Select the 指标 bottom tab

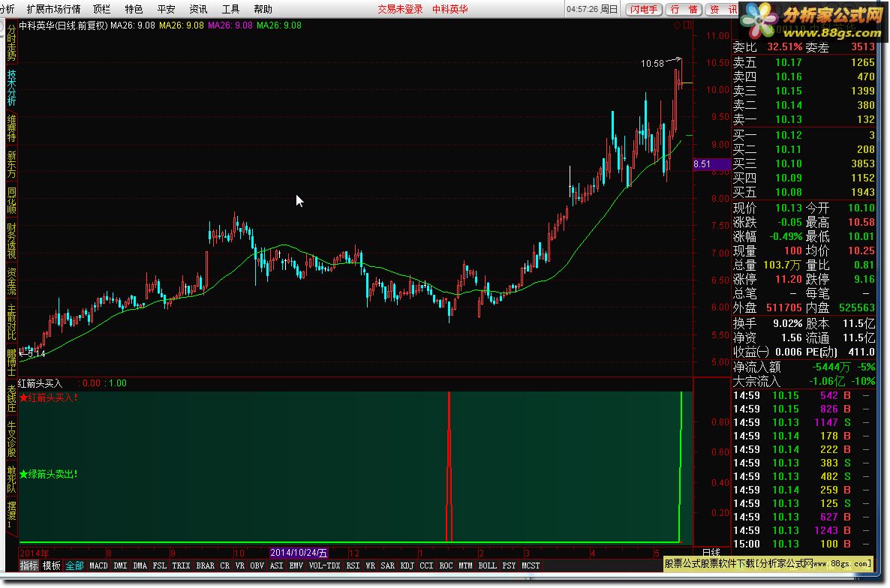tap(29, 565)
